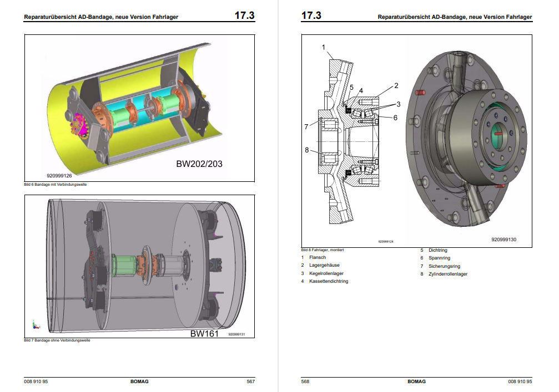Click caption Bild 7 Bandage ohne Verbindungswelle
Viewport: 559px width, 392px height.
pos(57,340)
